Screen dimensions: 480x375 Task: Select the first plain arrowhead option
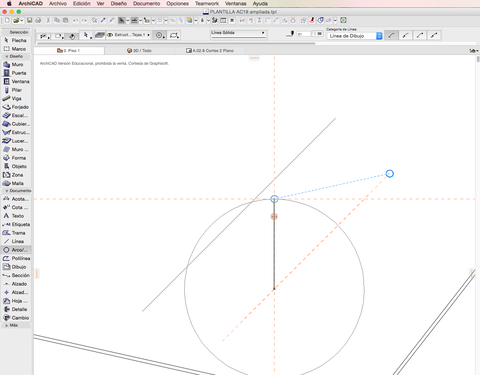coord(391,35)
